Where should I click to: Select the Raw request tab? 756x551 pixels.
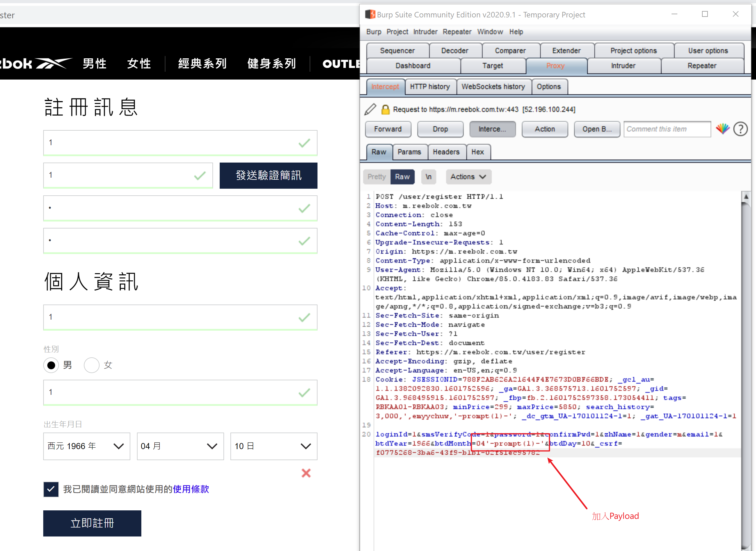[379, 152]
